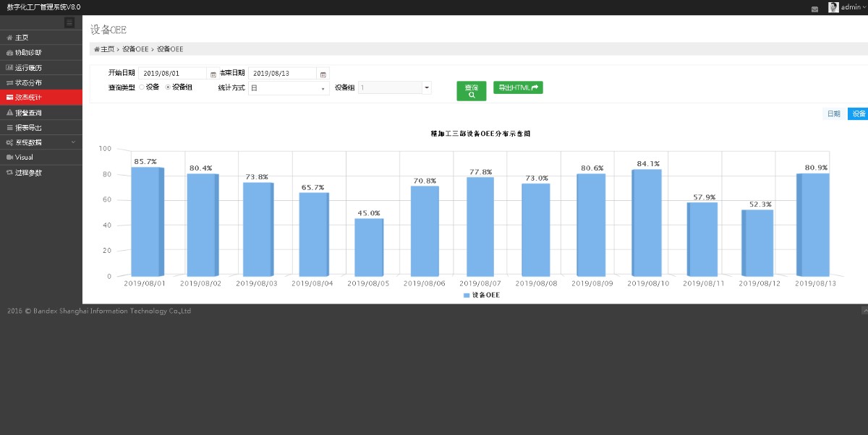Click the 主页 breadcrumb link
Image resolution: width=868 pixels, height=435 pixels.
(x=108, y=49)
